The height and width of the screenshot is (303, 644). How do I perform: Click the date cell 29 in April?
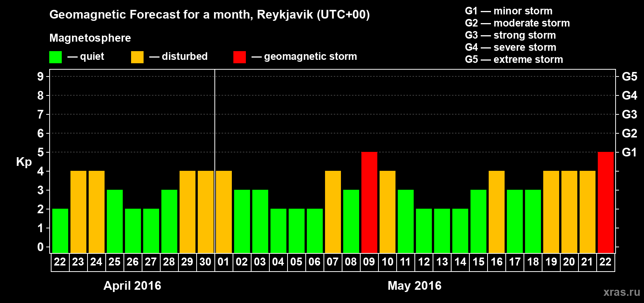tap(187, 262)
